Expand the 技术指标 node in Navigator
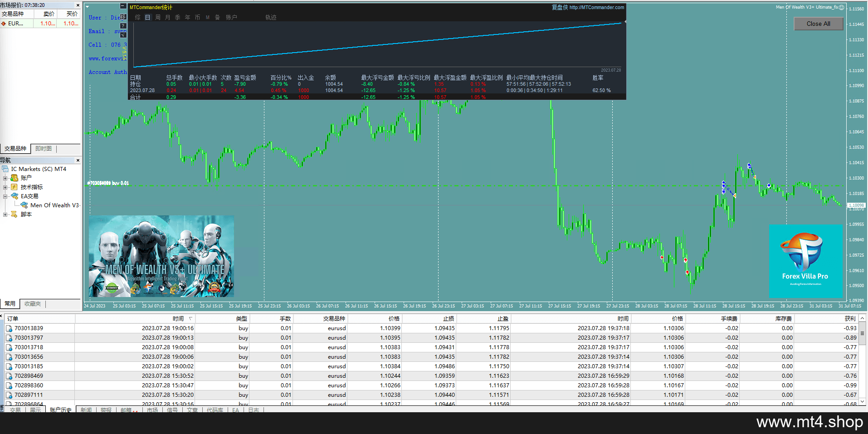Screen dimensions: 868x434 [5, 187]
